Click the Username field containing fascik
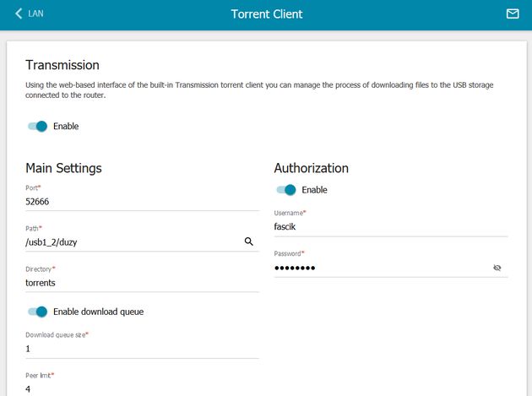 [391, 226]
